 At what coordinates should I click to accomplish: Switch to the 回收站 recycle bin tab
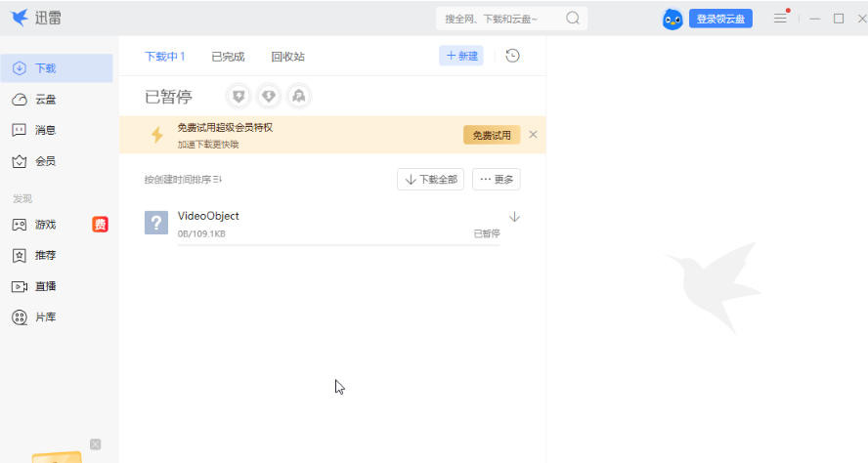pos(287,57)
